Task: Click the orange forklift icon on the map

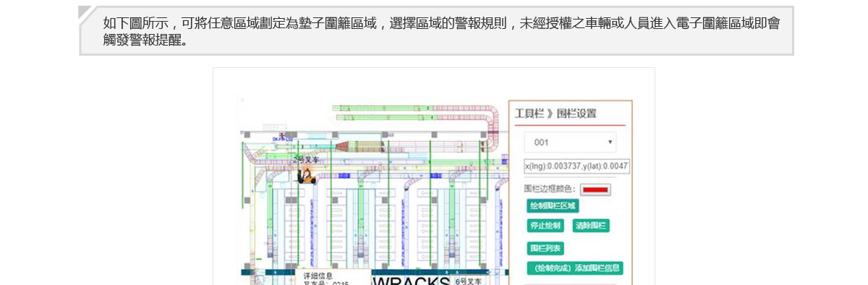Action: tap(307, 175)
